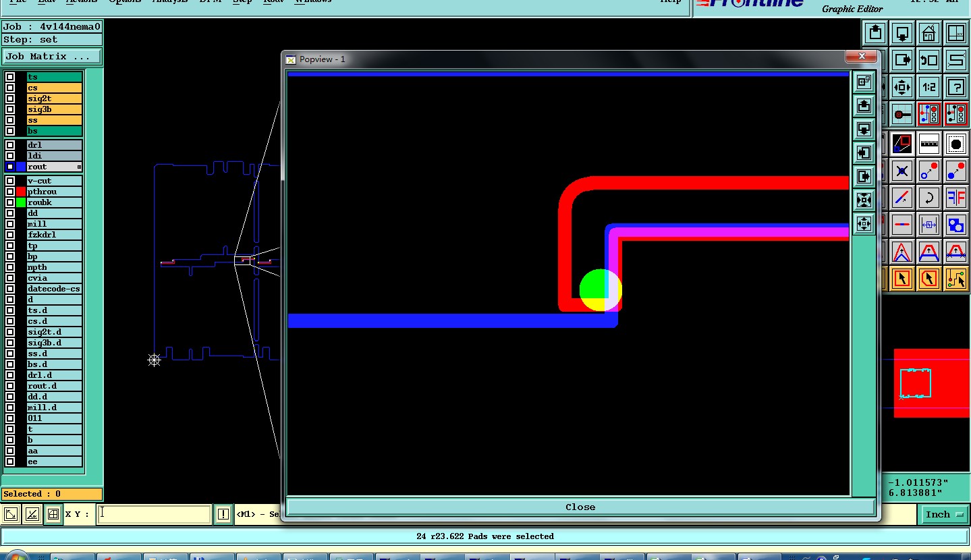971x560 pixels.
Task: Select the net-select arrow orange icon
Action: tap(956, 278)
